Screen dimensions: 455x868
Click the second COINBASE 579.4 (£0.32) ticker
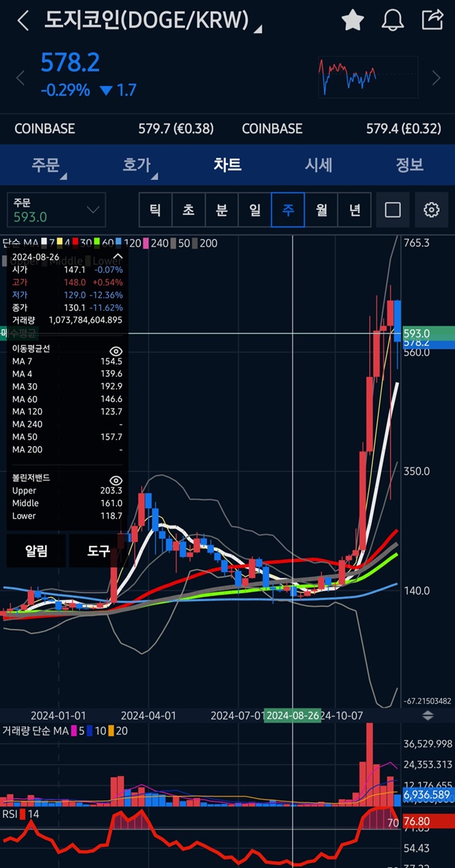342,129
